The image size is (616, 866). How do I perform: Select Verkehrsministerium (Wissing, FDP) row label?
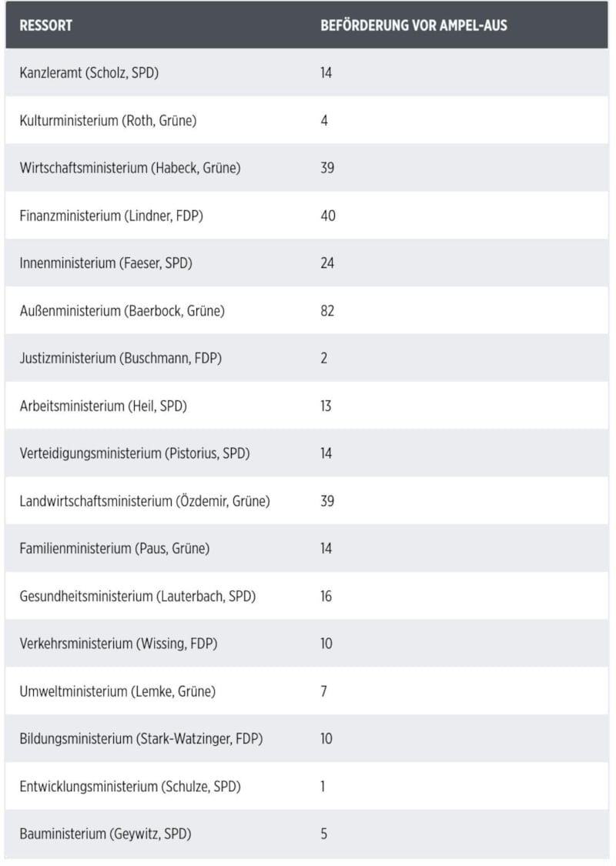click(118, 644)
